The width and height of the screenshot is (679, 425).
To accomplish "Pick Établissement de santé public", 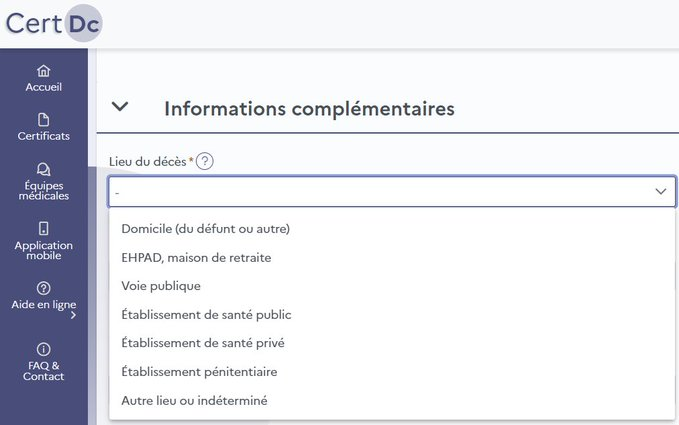I will click(x=206, y=314).
